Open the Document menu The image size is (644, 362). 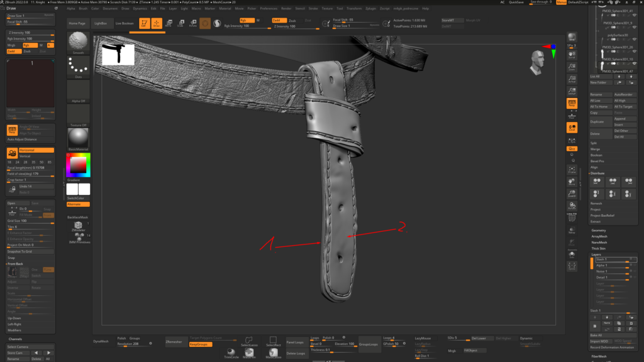(x=110, y=8)
